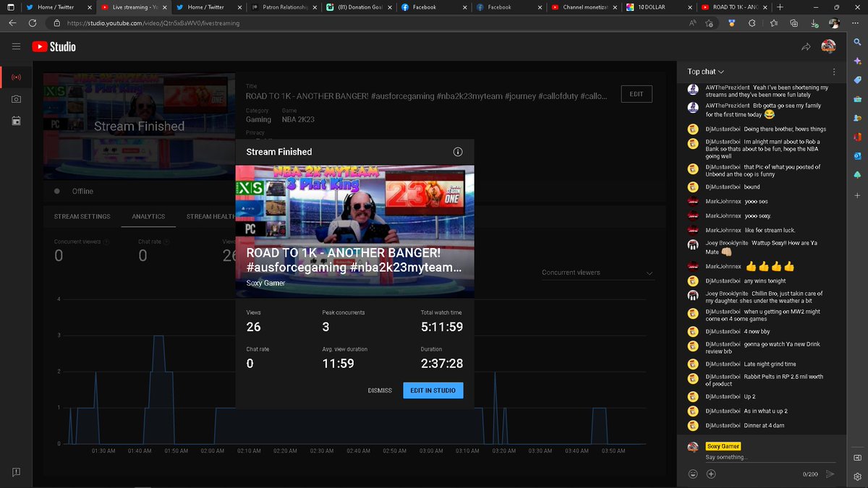Screen dimensions: 868x488
Task: Click the browser refresh button
Action: coord(33,23)
